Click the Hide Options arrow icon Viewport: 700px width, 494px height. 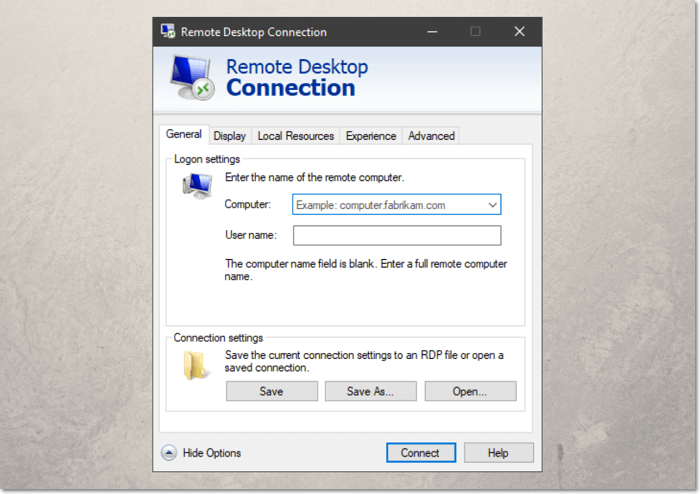point(169,453)
